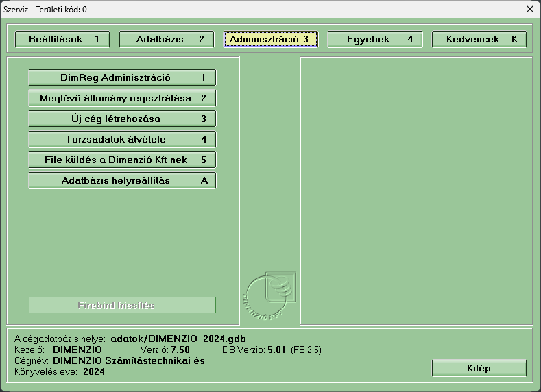Image resolution: width=541 pixels, height=392 pixels.
Task: Close the Szerviz window
Action: 530,9
